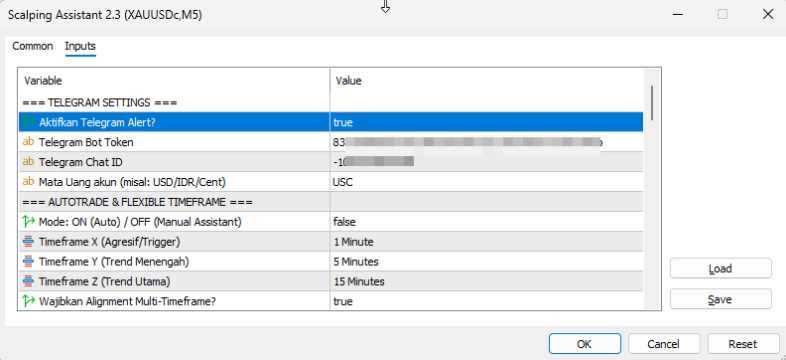786x360 pixels.
Task: Select the 'Aktifkan Telegram Alert?' variable name
Action: 98,122
